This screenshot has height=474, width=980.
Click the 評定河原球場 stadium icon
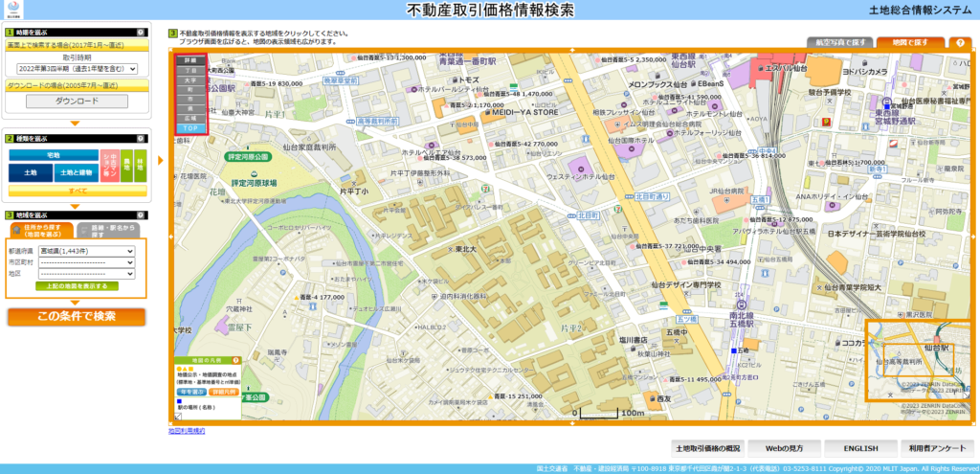coord(254,174)
